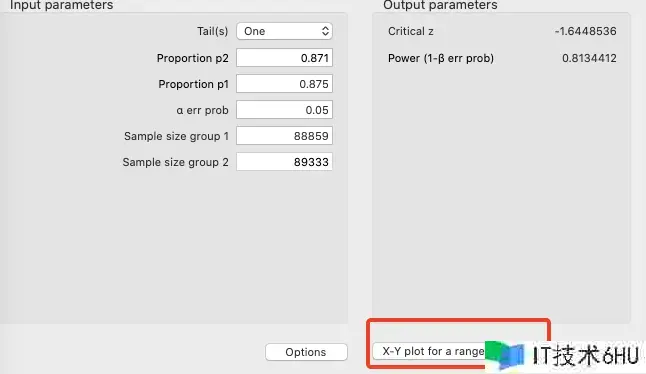Image resolution: width=646 pixels, height=374 pixels.
Task: Click the IT技术6HU watermark text
Action: 585,355
